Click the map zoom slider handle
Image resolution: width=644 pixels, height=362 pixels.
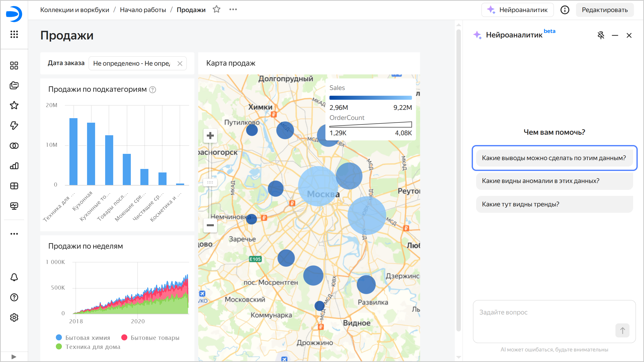tap(210, 182)
